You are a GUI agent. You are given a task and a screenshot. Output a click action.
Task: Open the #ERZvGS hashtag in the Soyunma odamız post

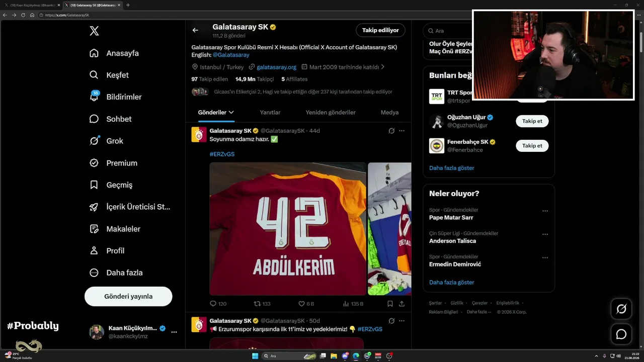222,154
